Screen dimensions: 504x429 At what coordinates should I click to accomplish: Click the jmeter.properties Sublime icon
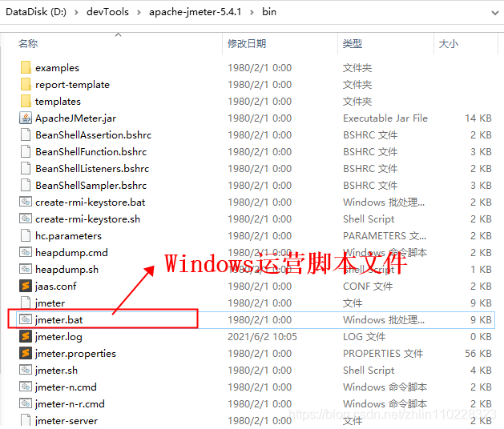26,353
